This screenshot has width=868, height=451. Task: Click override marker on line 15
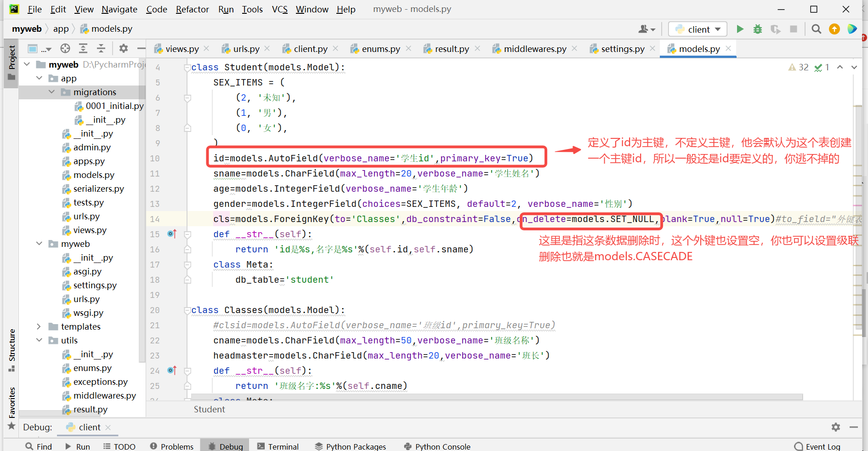[x=172, y=234]
